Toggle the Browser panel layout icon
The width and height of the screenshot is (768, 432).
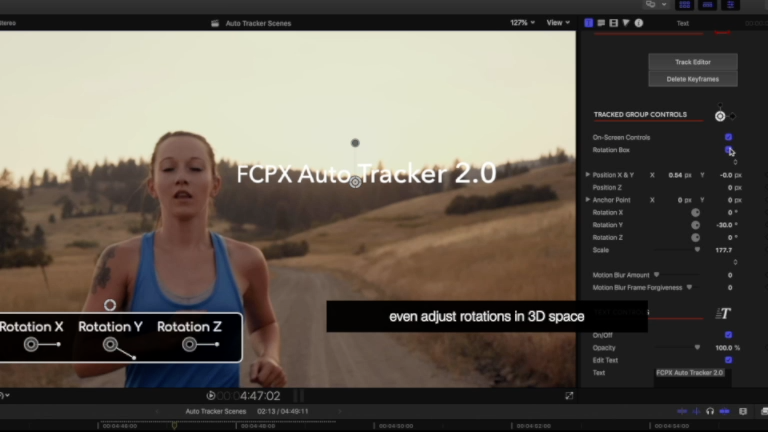coord(684,5)
